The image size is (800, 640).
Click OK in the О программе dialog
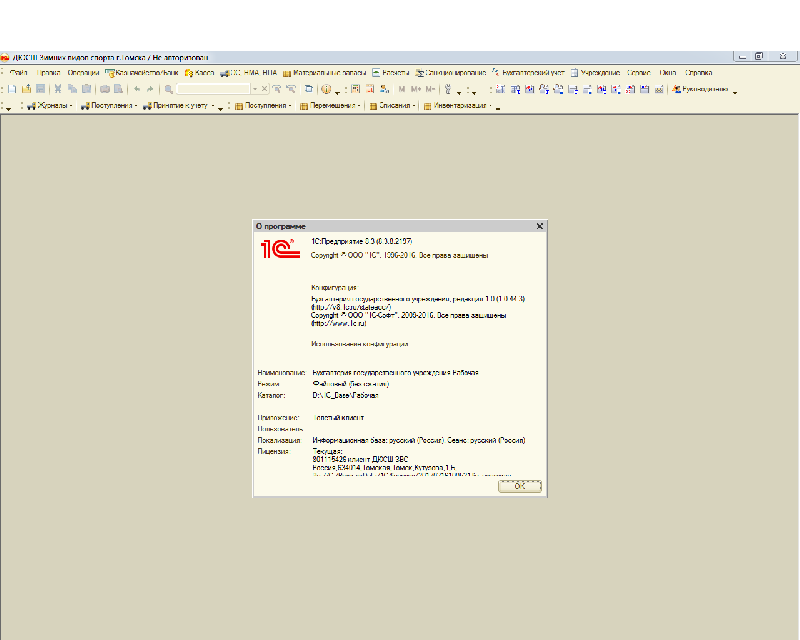(519, 486)
